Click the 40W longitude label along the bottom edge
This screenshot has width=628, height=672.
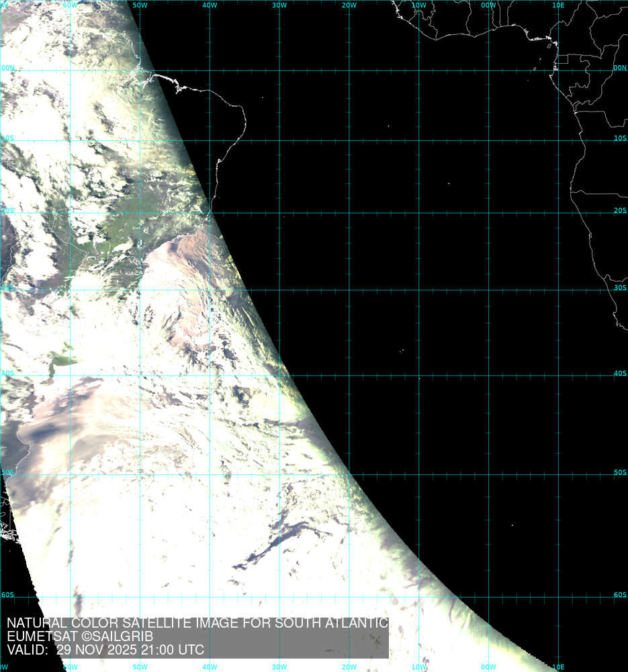point(210,667)
